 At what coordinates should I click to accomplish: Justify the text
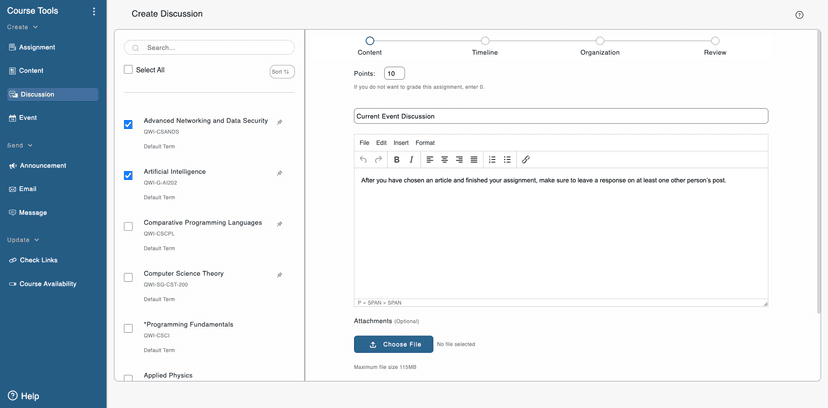coord(474,159)
